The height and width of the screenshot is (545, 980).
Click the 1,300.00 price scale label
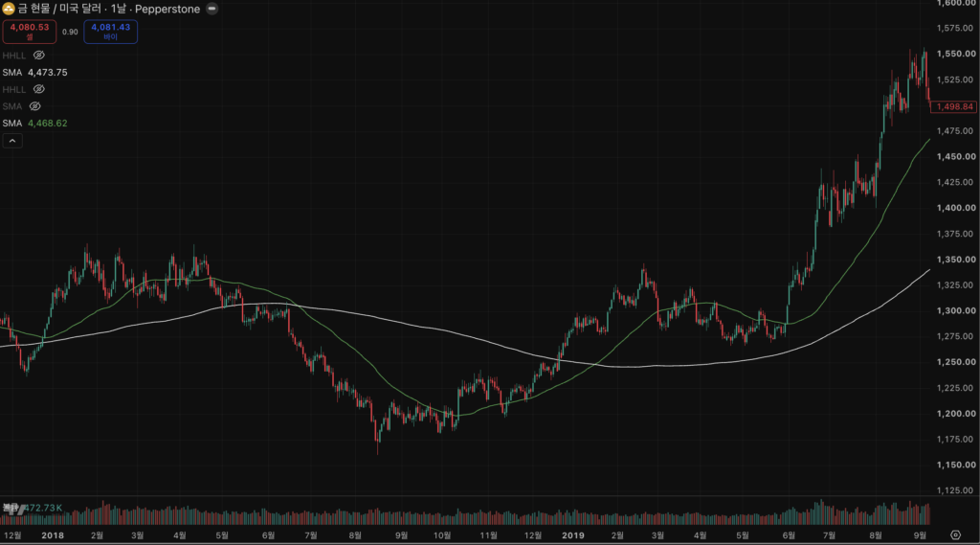(956, 310)
